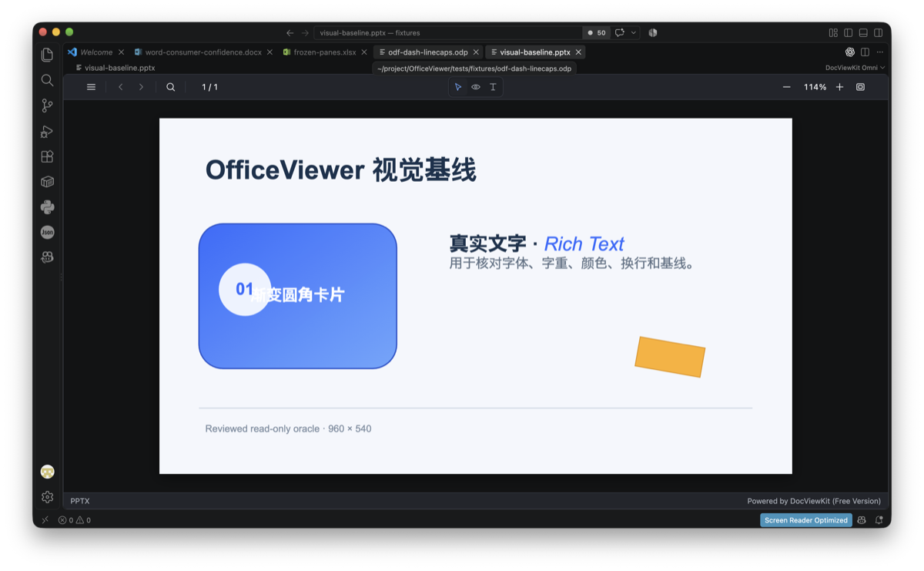Toggle secondary side bar layout icon
Viewport: 924px width, 571px height.
click(879, 33)
